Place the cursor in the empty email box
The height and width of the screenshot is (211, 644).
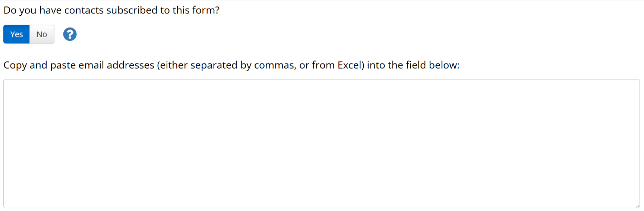pyautogui.click(x=322, y=144)
